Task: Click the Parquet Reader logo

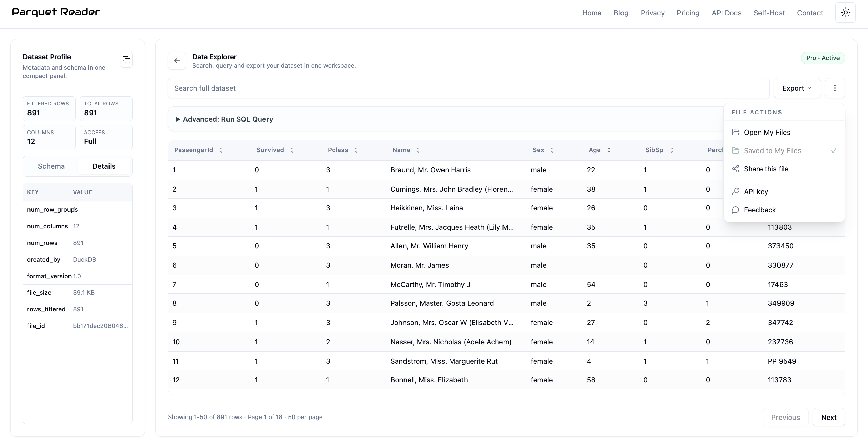Action: pos(56,12)
